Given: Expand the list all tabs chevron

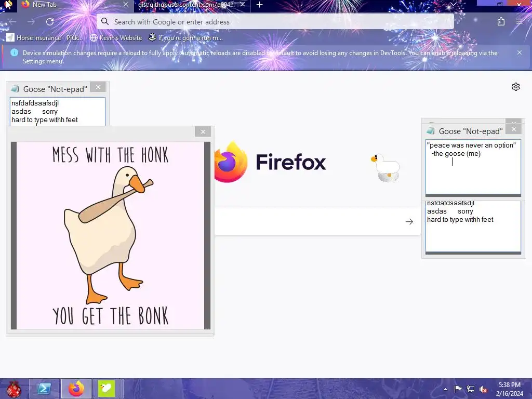Looking at the screenshot, I should point(453,4).
